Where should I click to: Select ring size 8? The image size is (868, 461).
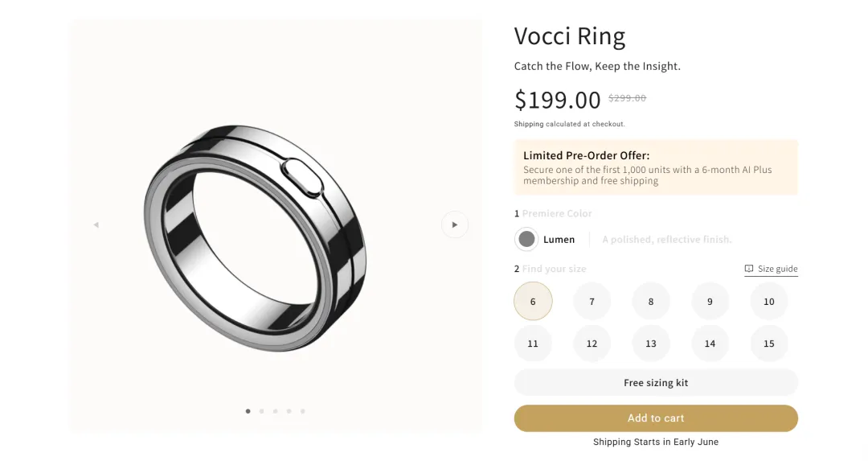[651, 302]
